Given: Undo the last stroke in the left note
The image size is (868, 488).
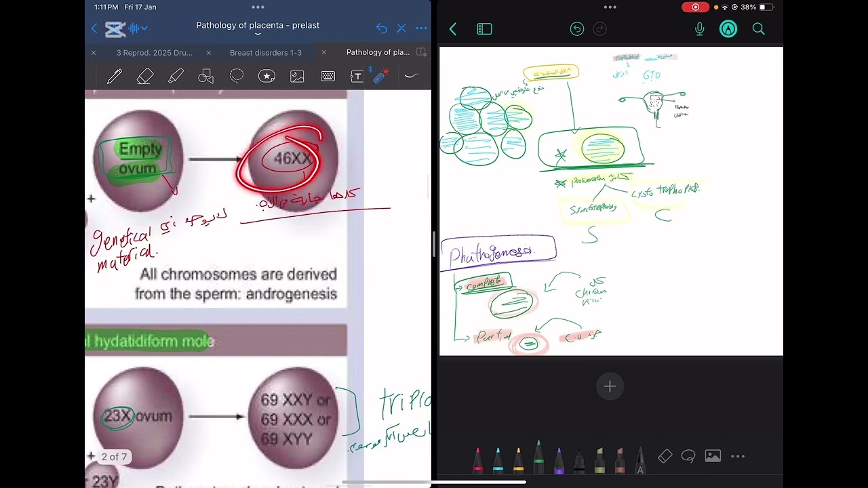Looking at the screenshot, I should coord(382,28).
